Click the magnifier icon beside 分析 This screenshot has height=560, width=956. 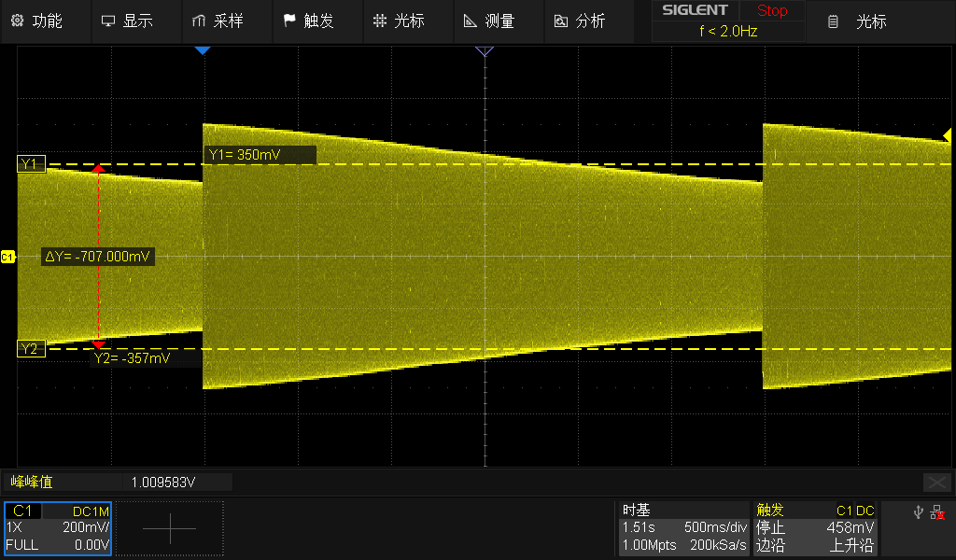point(561,21)
